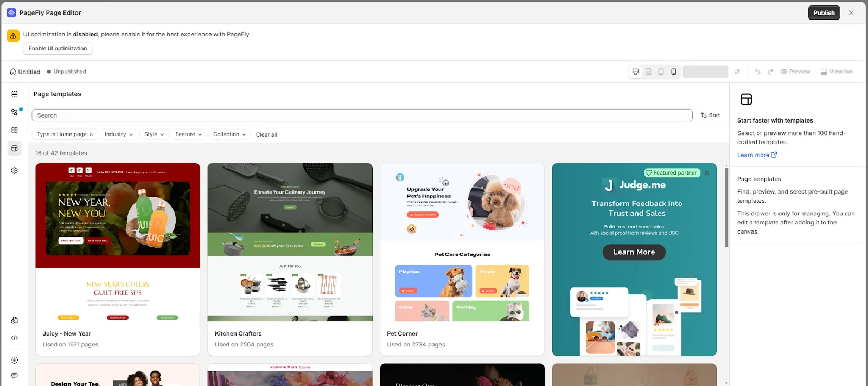Expand the Industry filter dropdown
868x386 pixels.
118,134
